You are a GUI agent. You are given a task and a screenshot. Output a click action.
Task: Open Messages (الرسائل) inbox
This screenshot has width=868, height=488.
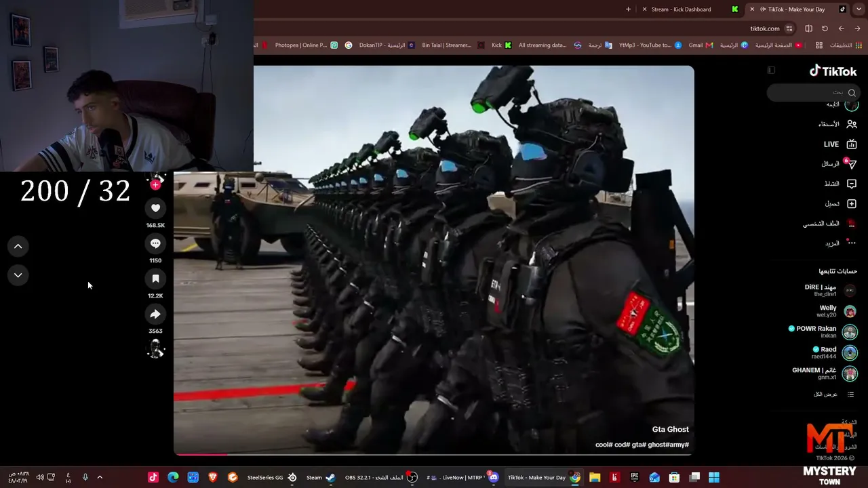pyautogui.click(x=838, y=164)
